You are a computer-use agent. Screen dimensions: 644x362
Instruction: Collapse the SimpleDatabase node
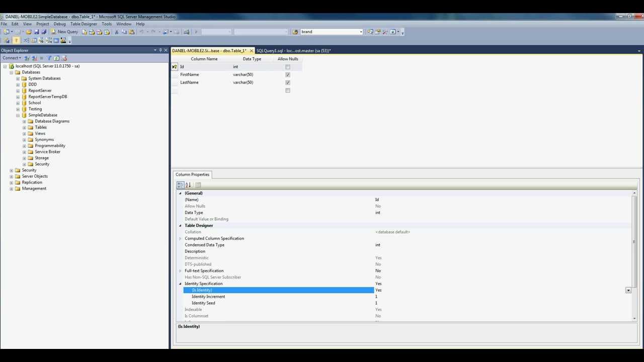(x=18, y=115)
